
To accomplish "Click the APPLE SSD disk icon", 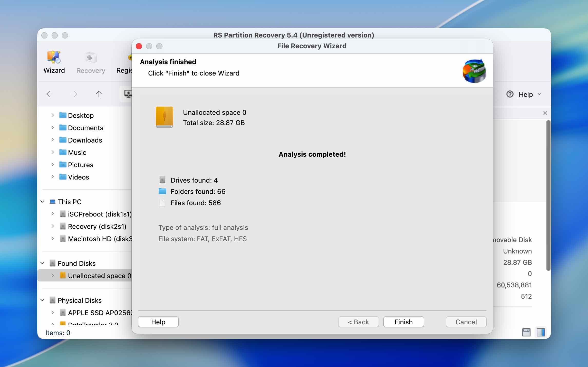I will (x=63, y=312).
